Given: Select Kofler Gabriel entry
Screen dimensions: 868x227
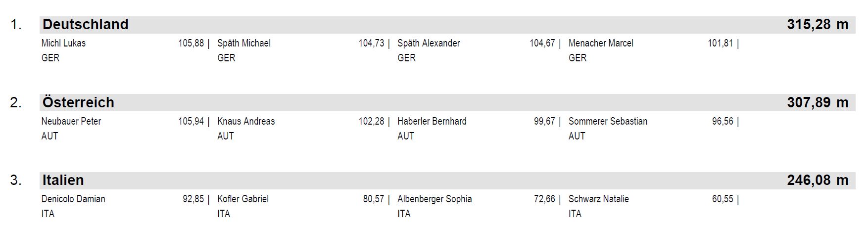Looking at the screenshot, I should coord(243,199).
